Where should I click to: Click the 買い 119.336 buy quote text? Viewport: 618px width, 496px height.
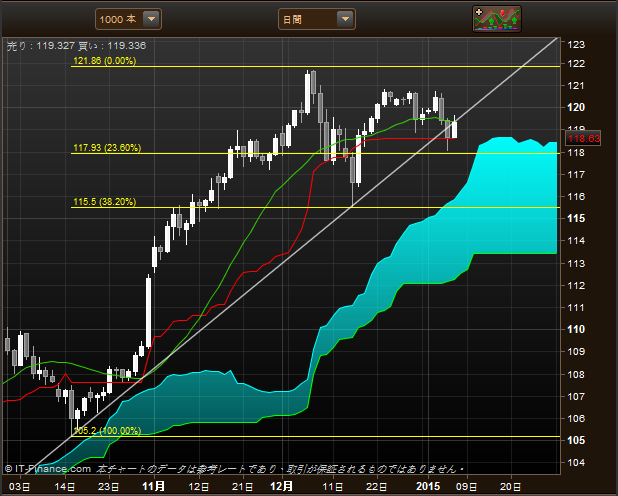click(112, 46)
